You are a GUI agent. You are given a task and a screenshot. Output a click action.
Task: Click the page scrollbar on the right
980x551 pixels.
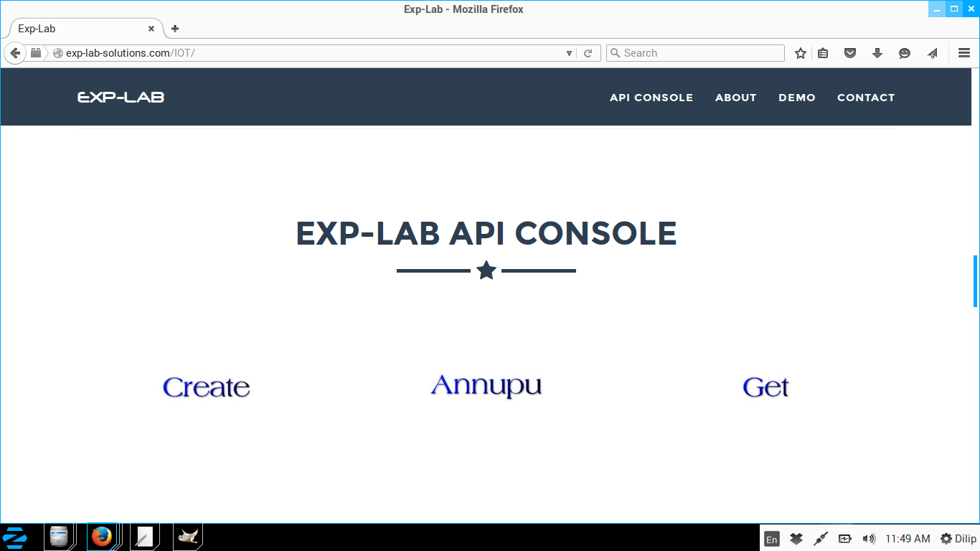[x=975, y=280]
